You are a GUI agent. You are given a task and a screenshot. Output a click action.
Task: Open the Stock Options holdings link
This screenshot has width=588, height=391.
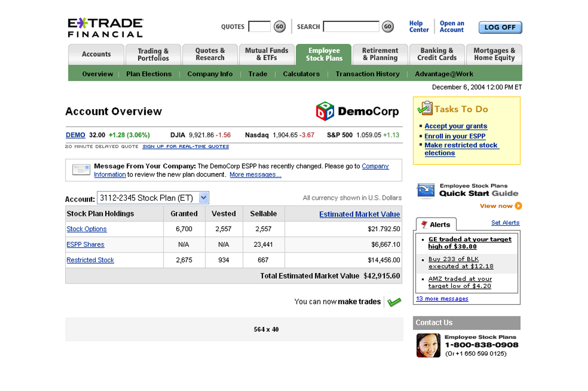pos(87,229)
